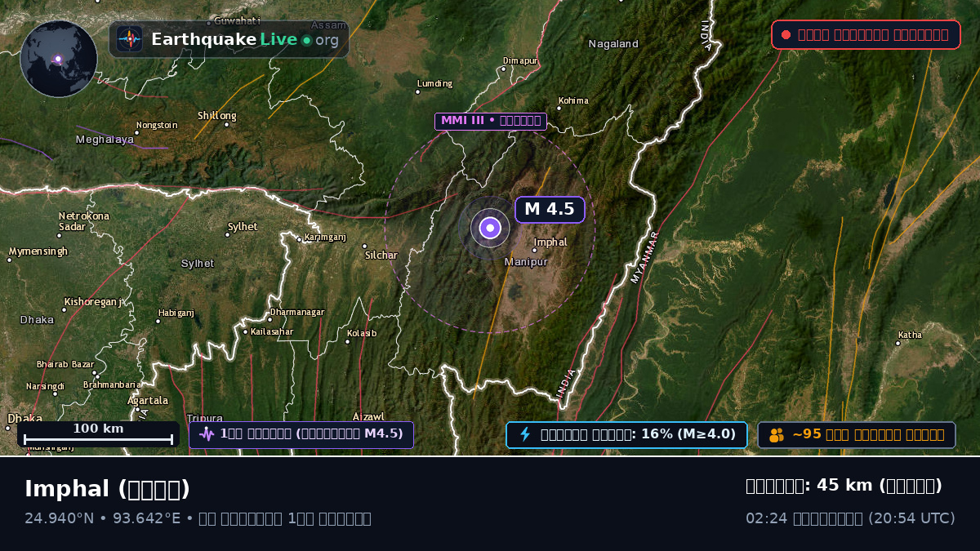Click the green live status dot
The image size is (980, 551).
tap(306, 40)
